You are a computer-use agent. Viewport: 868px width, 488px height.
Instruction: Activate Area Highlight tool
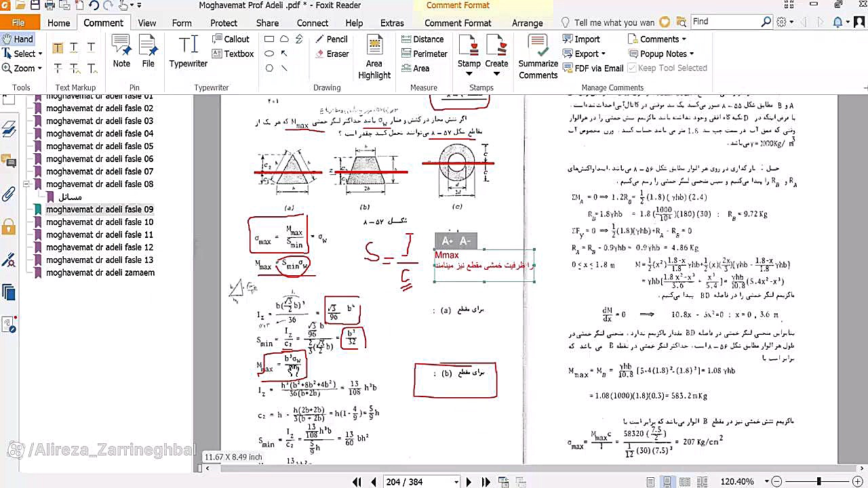(x=374, y=57)
